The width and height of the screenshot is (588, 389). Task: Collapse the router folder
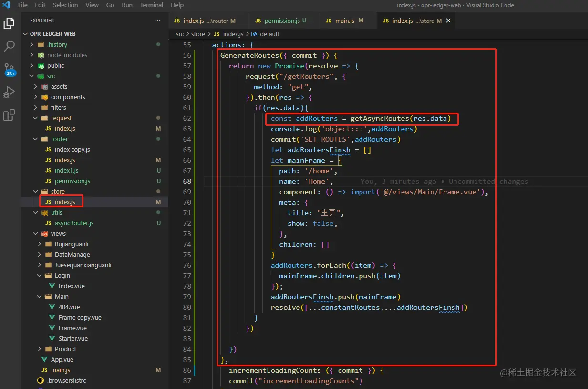[35, 139]
